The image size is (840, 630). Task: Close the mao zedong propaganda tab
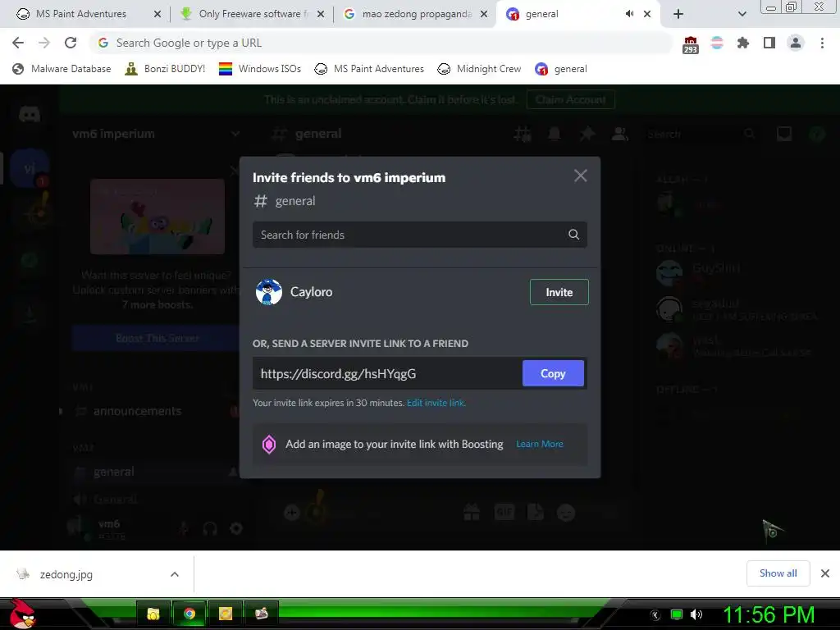coord(484,14)
